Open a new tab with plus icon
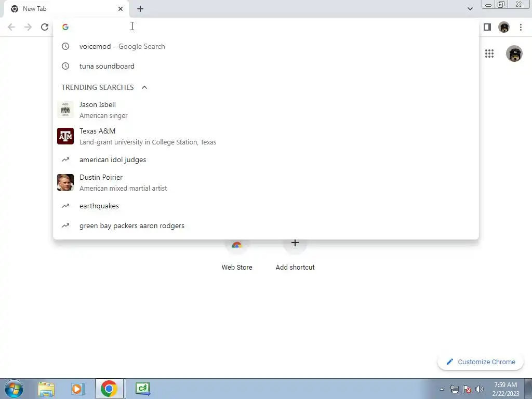 140,9
